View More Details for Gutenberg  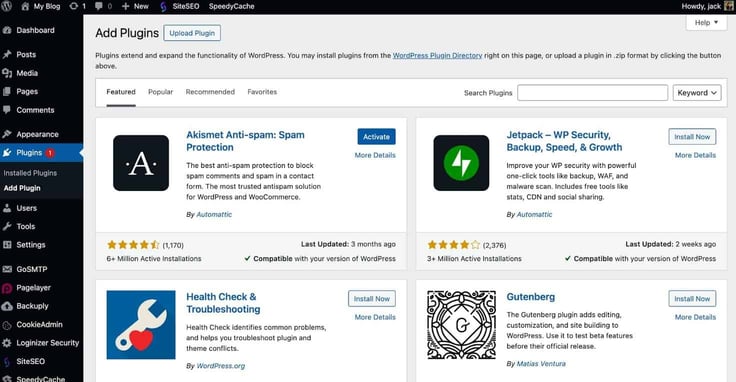(x=695, y=317)
